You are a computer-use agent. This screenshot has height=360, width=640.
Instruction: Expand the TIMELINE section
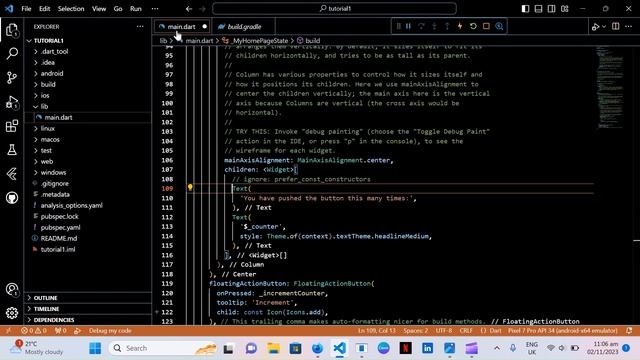coord(46,309)
